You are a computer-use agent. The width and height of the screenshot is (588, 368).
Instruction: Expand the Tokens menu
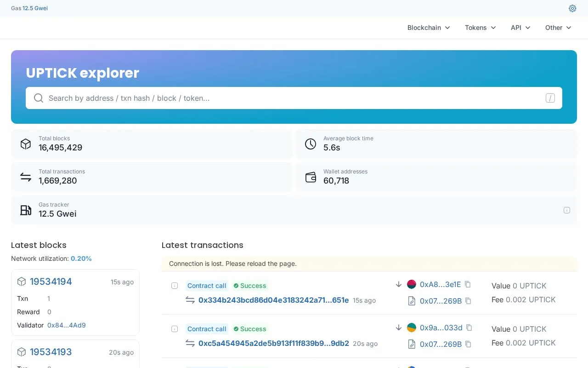(481, 28)
